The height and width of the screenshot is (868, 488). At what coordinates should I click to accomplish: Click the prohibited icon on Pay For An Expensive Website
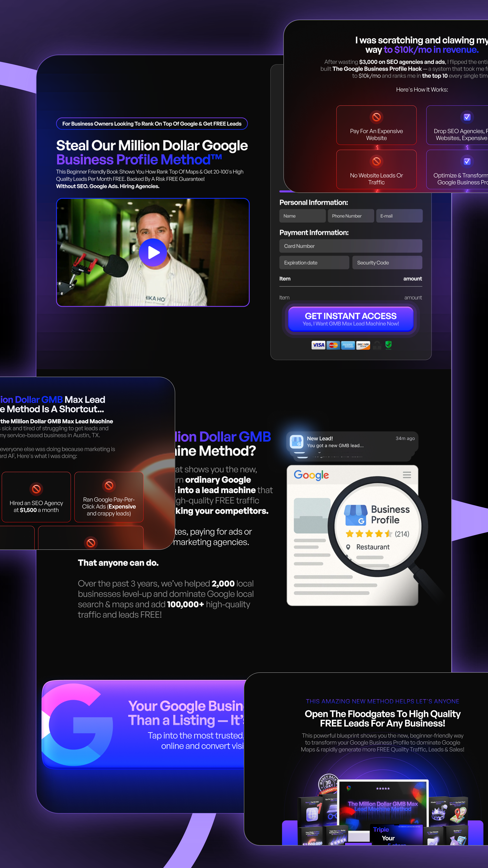click(x=376, y=117)
